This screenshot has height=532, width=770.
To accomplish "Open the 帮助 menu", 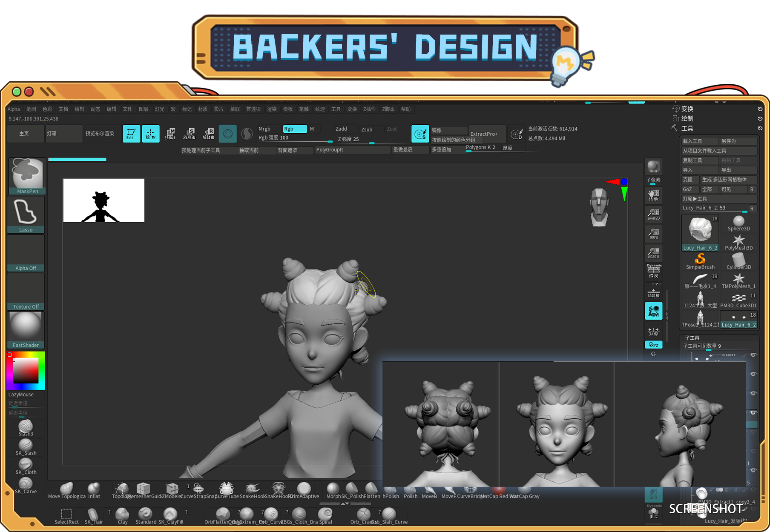I will click(406, 109).
